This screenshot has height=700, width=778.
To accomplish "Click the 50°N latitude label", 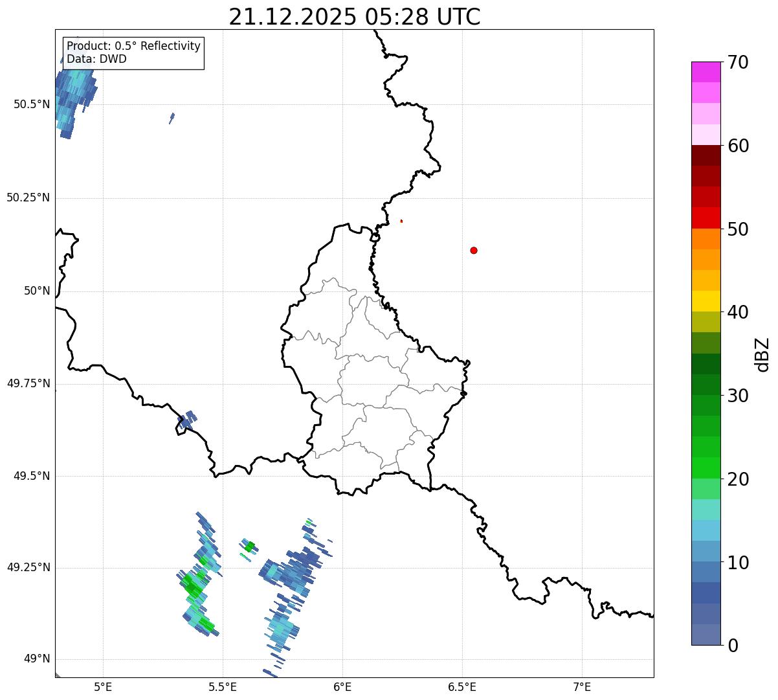I will (x=37, y=291).
